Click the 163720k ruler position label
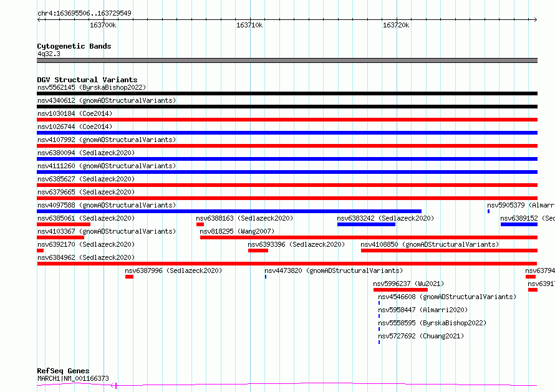 pos(396,25)
